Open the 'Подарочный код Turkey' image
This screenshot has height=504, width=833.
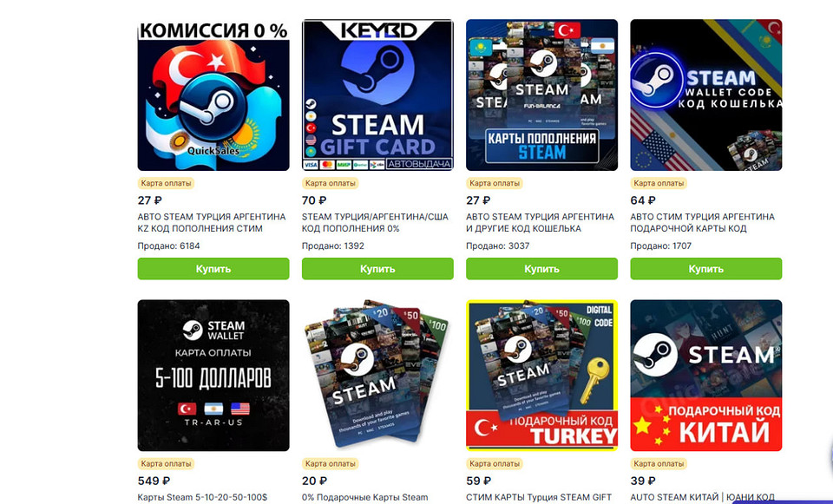[541, 376]
